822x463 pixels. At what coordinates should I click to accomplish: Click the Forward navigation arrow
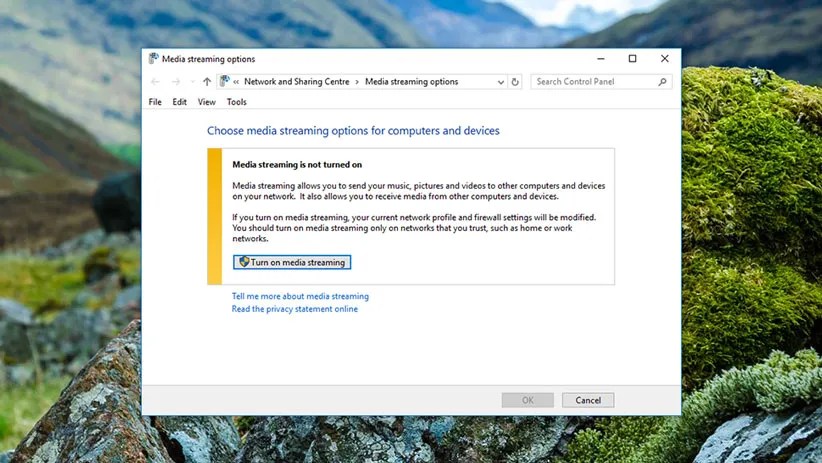pos(176,82)
